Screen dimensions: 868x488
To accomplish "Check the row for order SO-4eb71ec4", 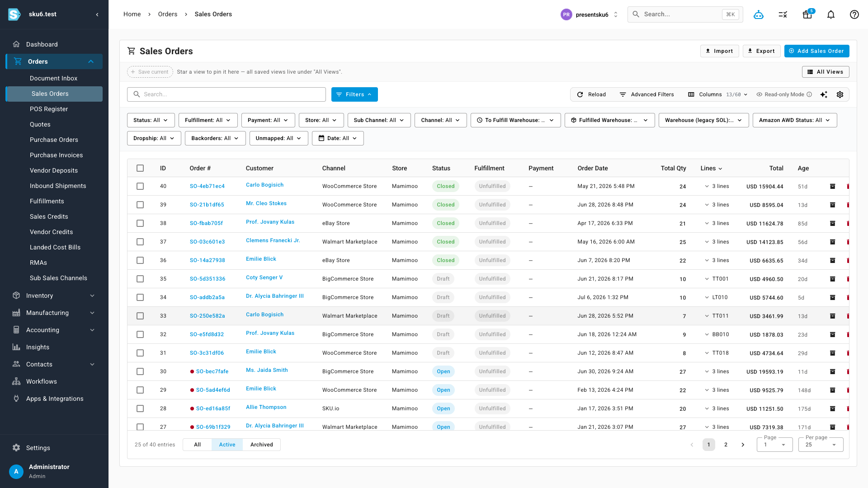I will click(x=140, y=186).
